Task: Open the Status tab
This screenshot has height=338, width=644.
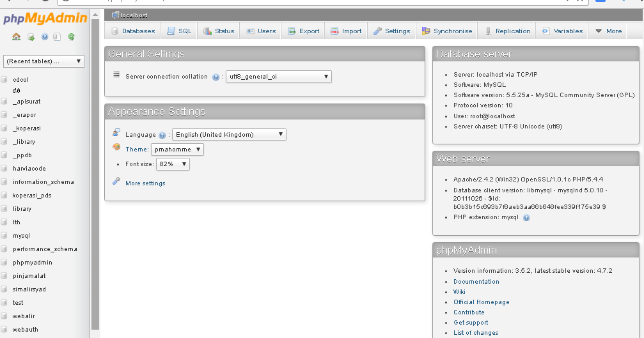Action: 219,31
